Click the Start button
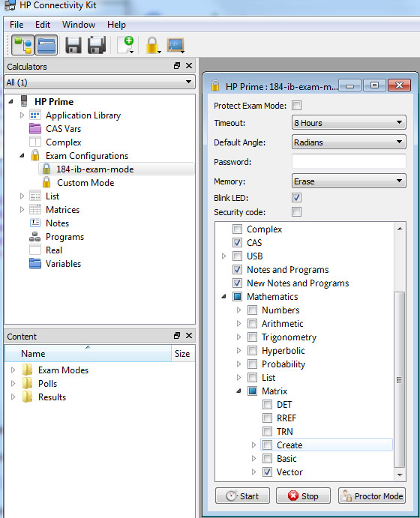420x518 pixels. [x=242, y=496]
